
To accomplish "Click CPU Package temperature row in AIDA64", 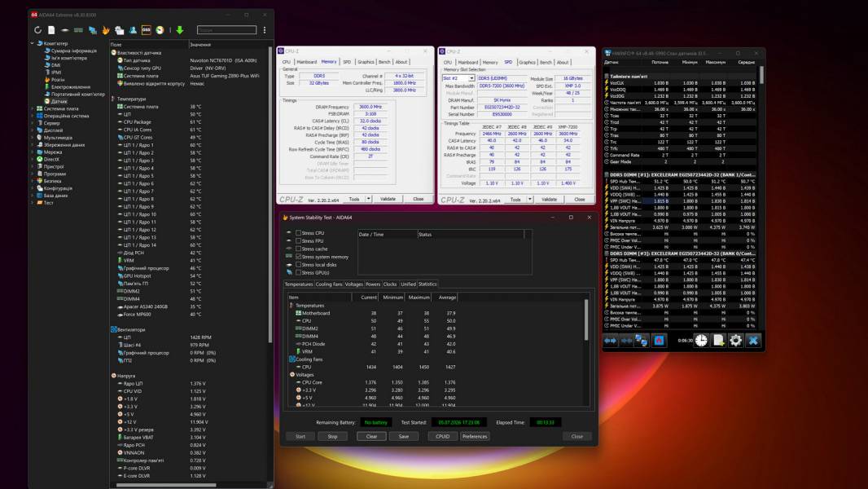I will (x=188, y=121).
